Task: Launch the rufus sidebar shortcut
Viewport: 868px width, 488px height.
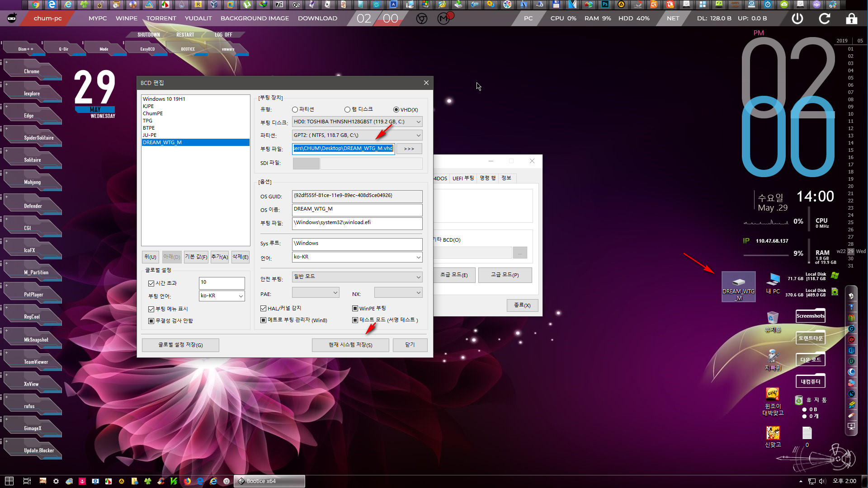Action: click(32, 406)
